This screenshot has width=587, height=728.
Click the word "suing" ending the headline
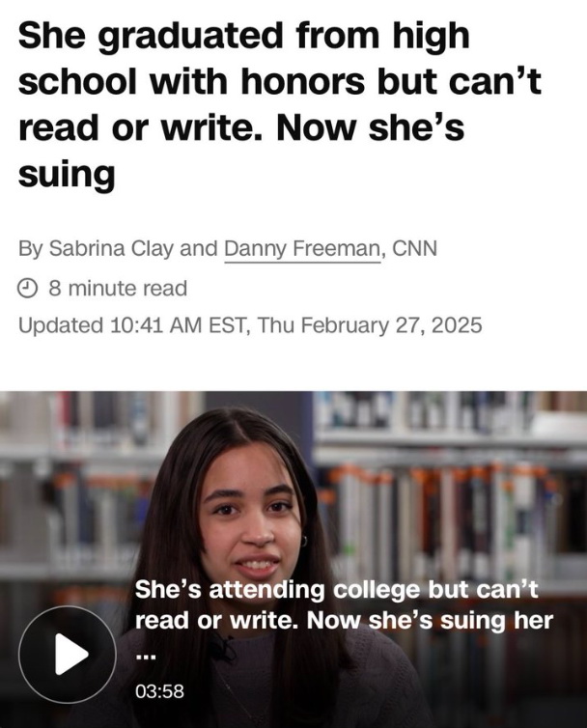67,176
